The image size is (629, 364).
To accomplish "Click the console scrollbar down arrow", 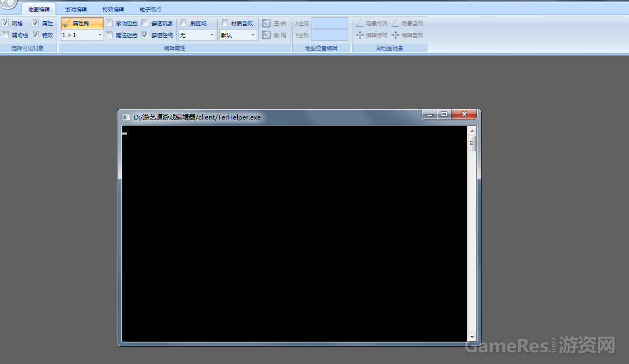I will coord(472,337).
